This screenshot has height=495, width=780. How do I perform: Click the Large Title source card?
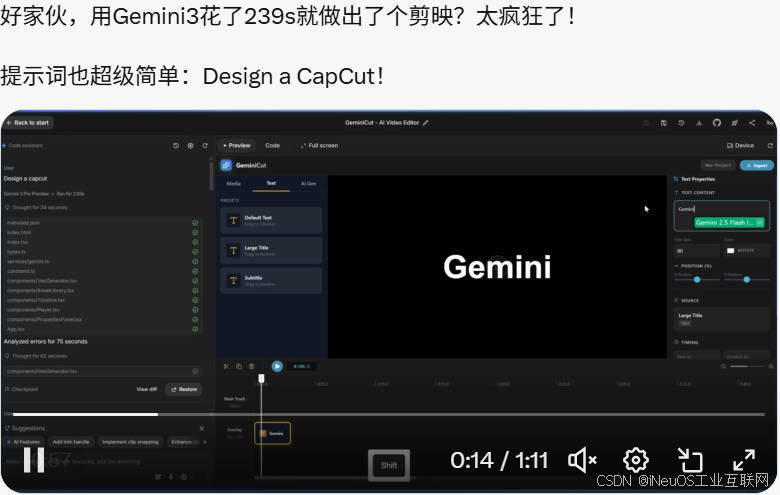(x=722, y=319)
